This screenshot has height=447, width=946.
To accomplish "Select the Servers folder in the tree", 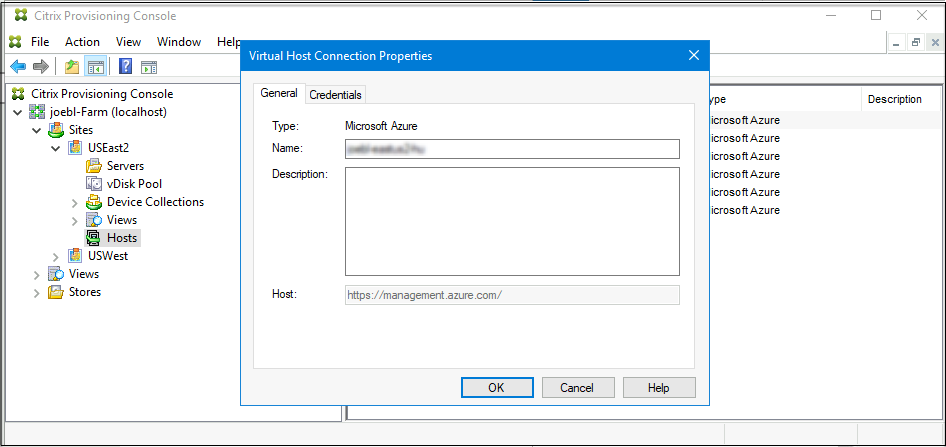I will point(125,166).
